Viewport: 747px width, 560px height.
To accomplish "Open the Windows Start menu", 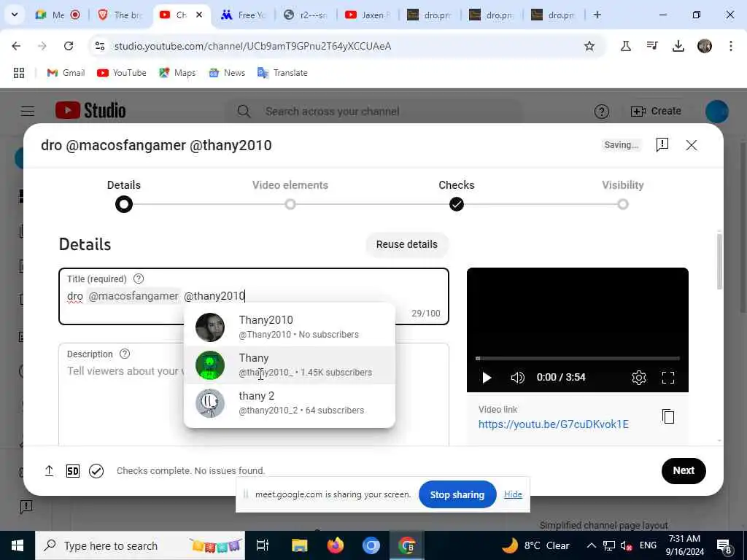I will point(18,545).
